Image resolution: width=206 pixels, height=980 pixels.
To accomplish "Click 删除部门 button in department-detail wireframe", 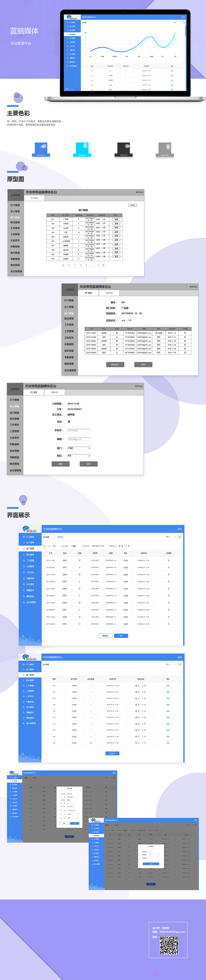I will tap(115, 364).
